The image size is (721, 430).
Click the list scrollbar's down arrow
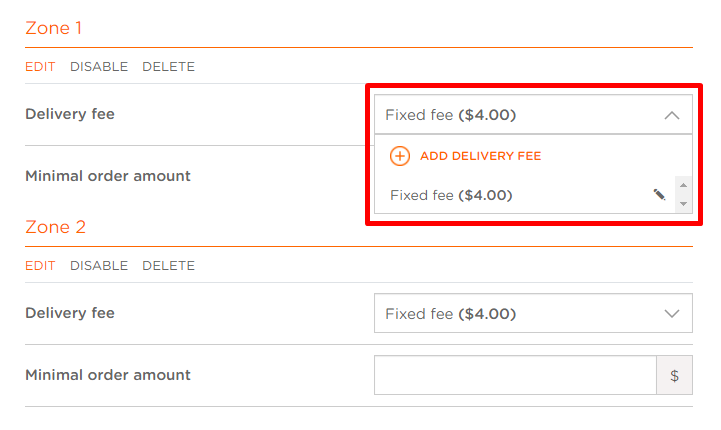coord(683,204)
